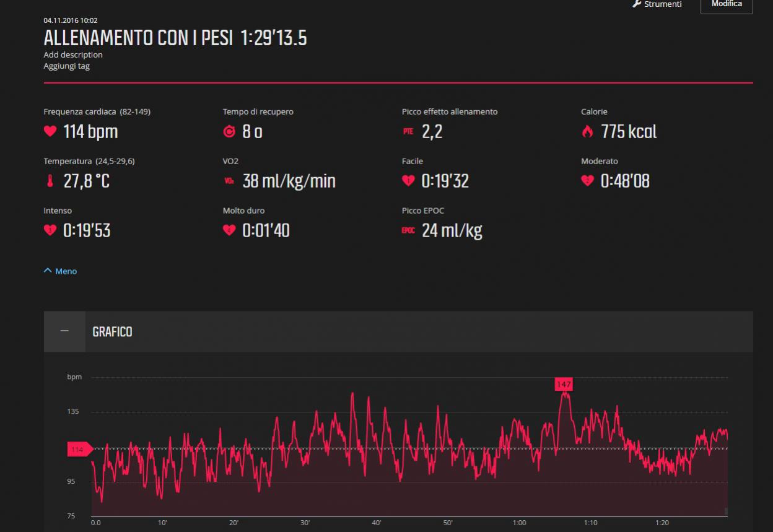
Task: Open the Strumenti tools menu
Action: (657, 4)
